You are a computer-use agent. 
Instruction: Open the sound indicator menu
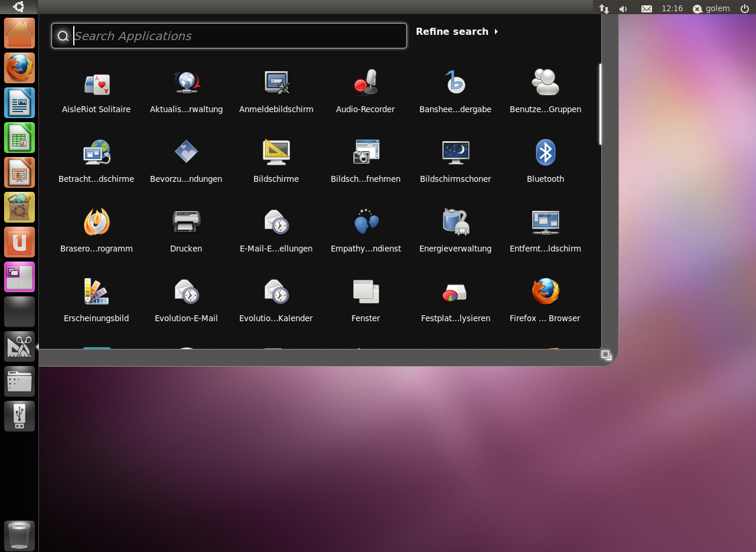tap(623, 8)
